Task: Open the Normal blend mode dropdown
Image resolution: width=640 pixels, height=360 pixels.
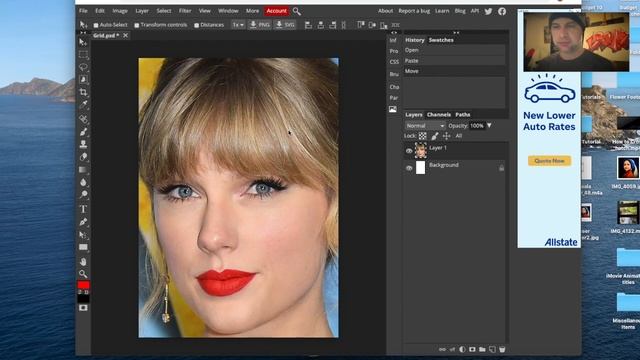Action: 425,126
